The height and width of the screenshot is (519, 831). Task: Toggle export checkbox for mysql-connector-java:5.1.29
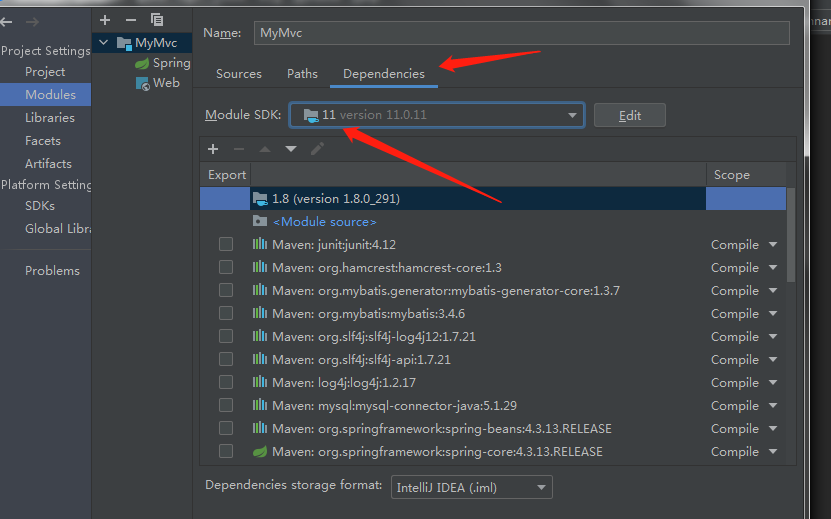226,405
